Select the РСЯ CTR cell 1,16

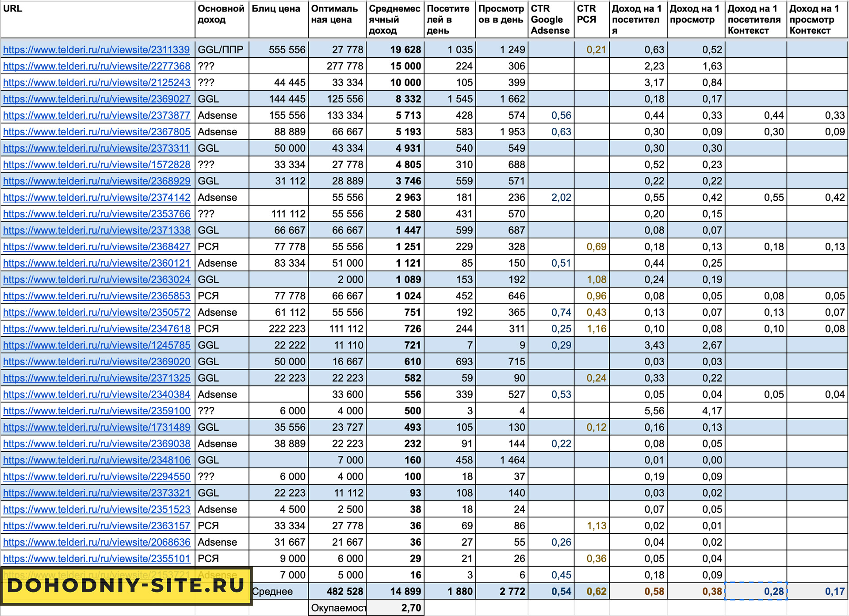(592, 329)
